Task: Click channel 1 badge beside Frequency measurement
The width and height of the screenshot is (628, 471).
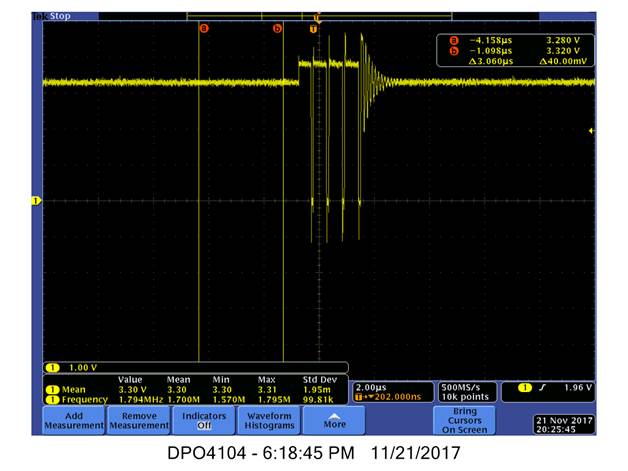Action: 52,400
